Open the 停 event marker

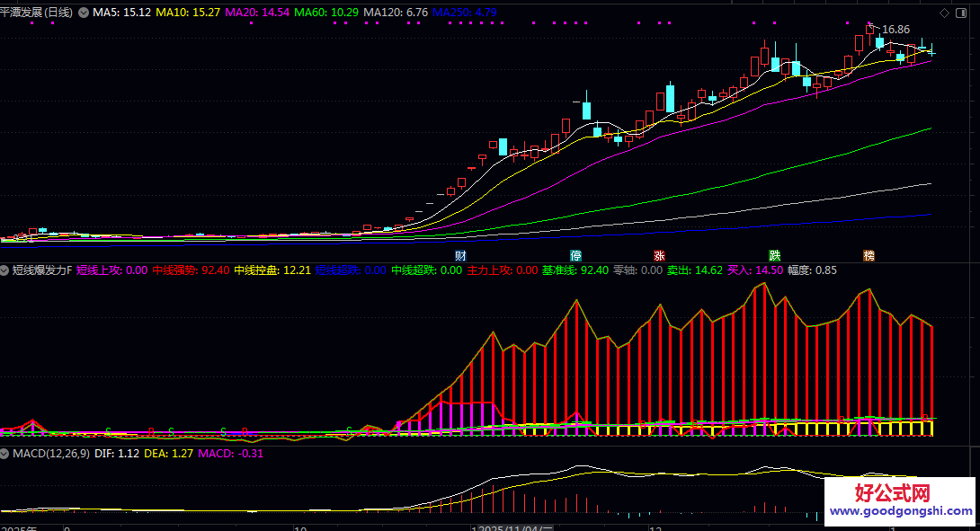tap(575, 255)
